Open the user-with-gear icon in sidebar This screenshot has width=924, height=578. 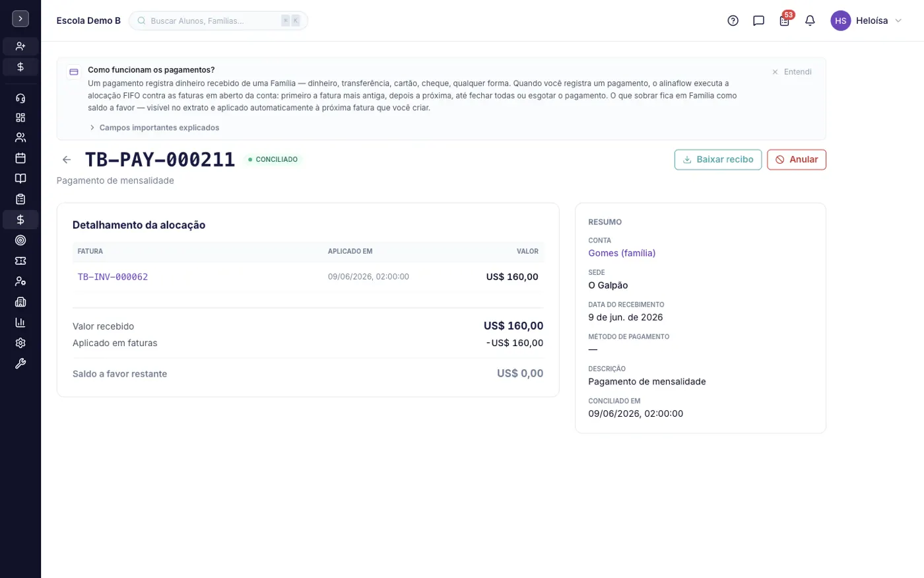(20, 281)
